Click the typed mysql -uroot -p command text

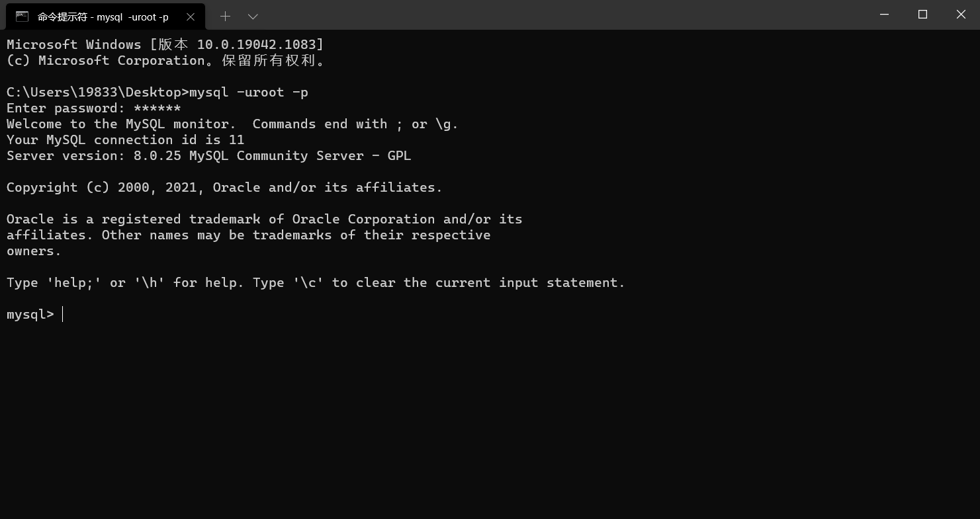[x=249, y=92]
